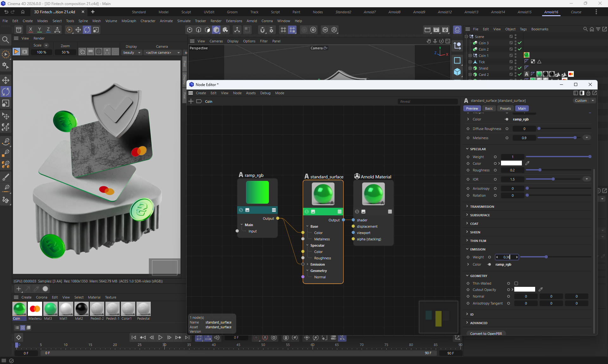The image size is (608, 364).
Task: Select the Mastercard material thumbnail
Action: click(35, 309)
